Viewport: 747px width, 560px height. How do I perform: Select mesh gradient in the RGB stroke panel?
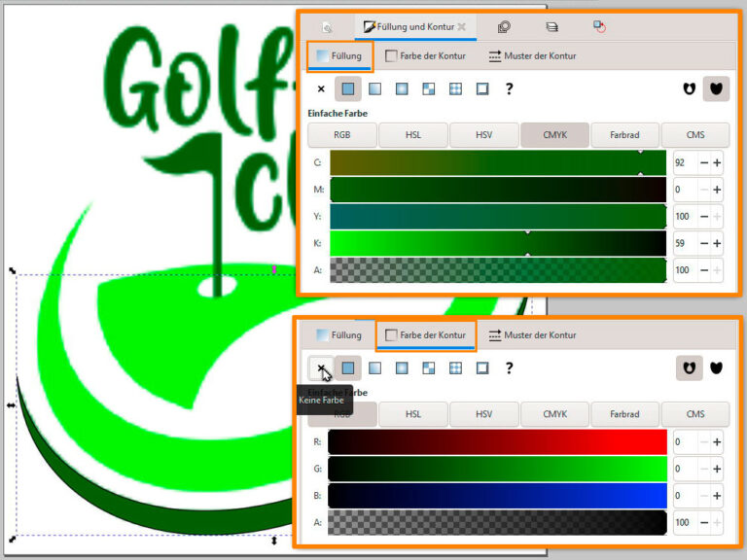(x=455, y=368)
